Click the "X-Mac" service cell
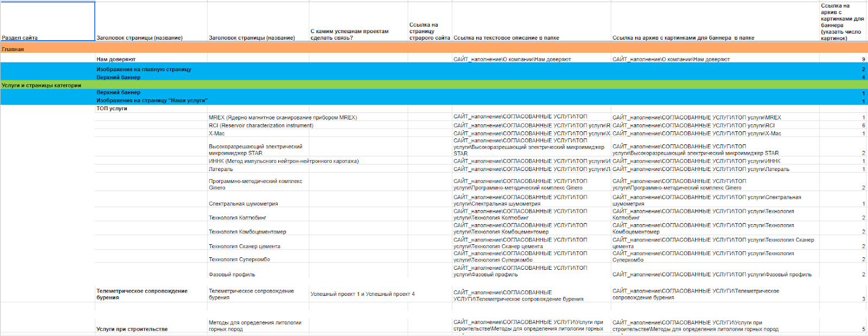 pyautogui.click(x=258, y=134)
